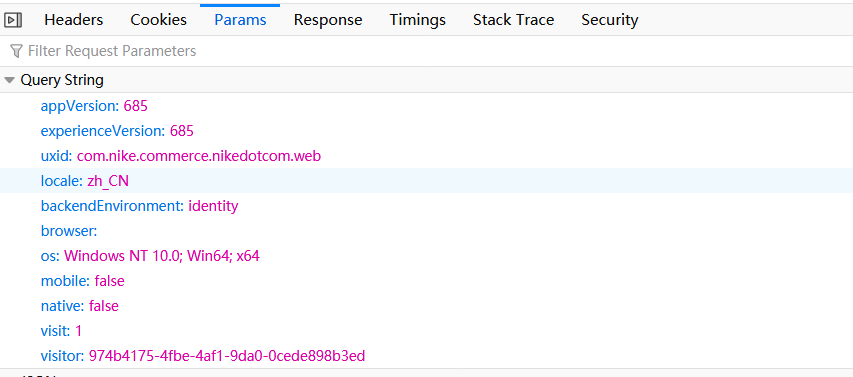Switch to the Cookies tab
853x377 pixels.
pyautogui.click(x=158, y=20)
